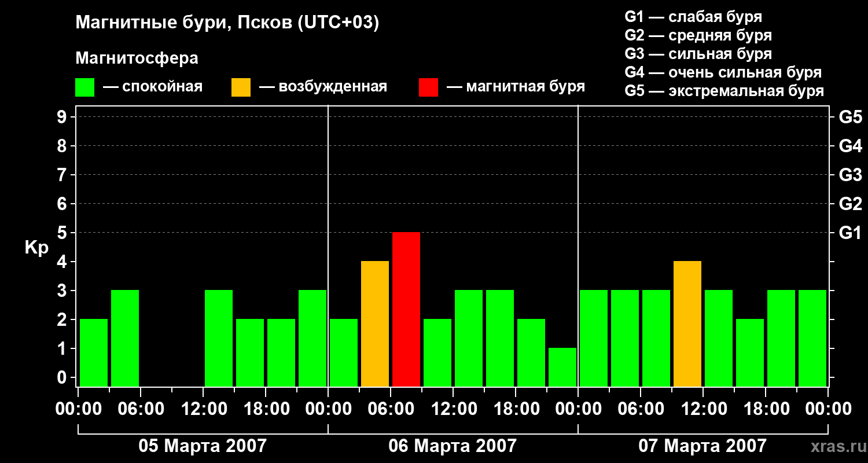Click the date label '07 Марта 2007'
The width and height of the screenshot is (868, 463).
703,446
